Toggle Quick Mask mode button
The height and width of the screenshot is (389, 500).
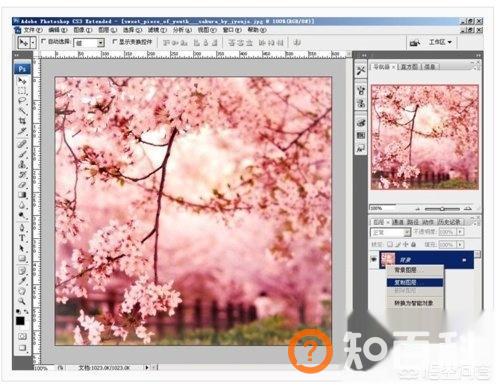(x=22, y=336)
